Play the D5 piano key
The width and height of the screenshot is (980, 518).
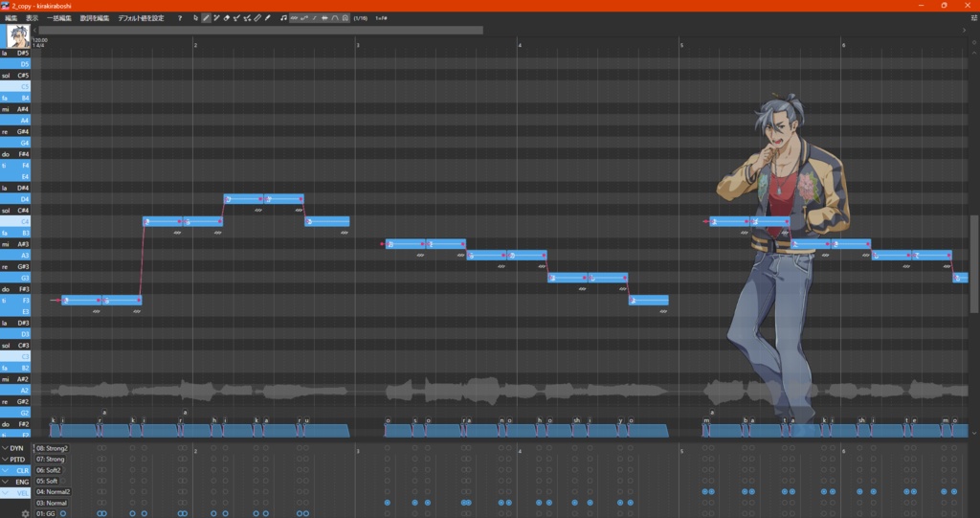15,64
